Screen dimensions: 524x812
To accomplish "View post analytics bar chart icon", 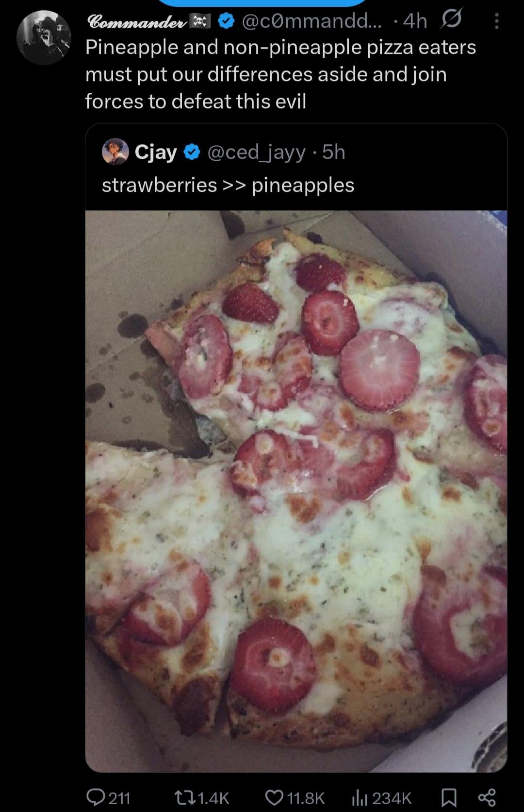I will point(359,797).
